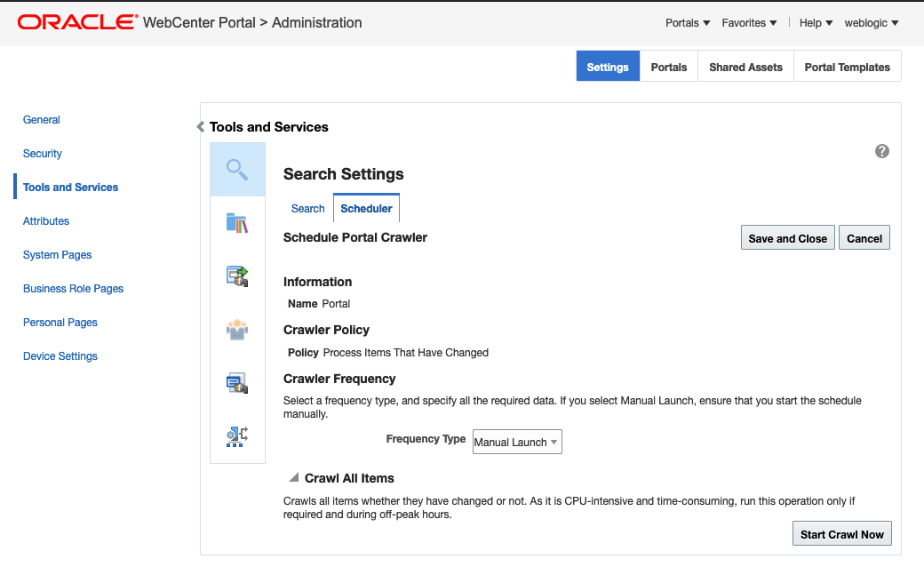Click the Process Items That Have Changed text

pos(405,353)
